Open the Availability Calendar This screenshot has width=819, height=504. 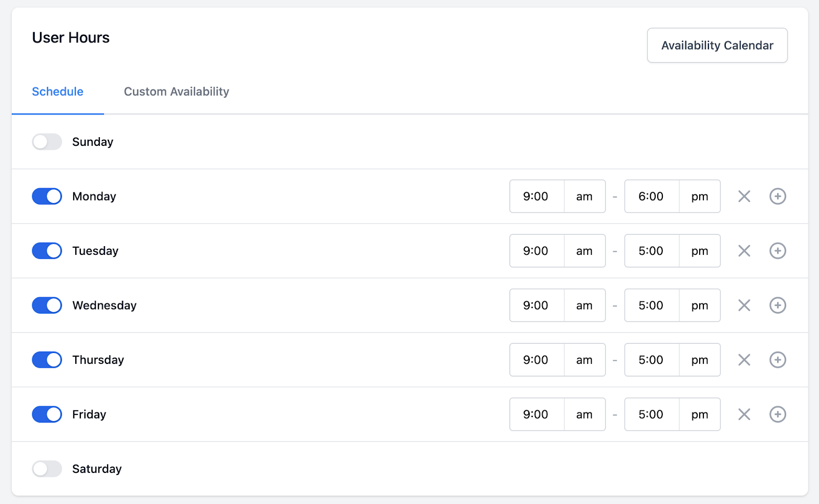coord(717,46)
